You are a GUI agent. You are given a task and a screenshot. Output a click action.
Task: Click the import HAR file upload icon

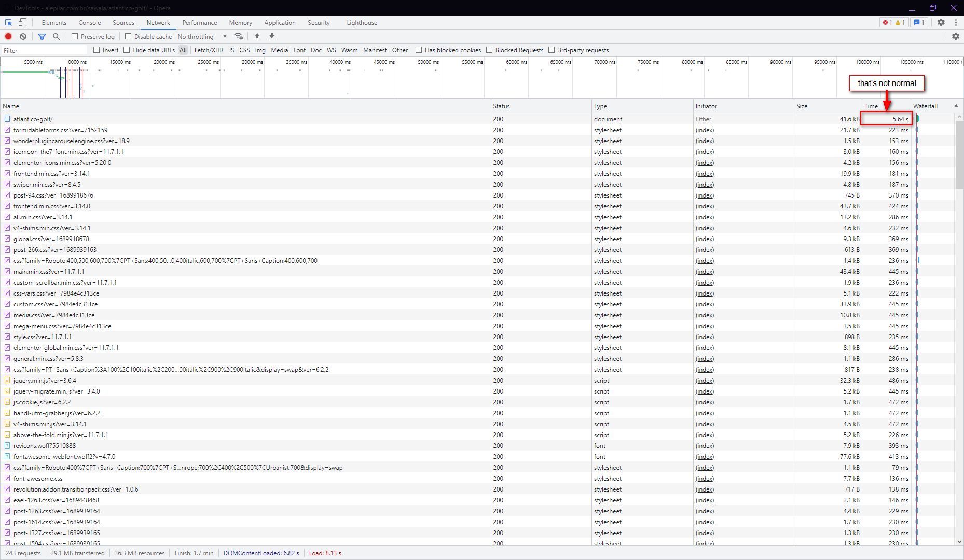[x=257, y=36]
